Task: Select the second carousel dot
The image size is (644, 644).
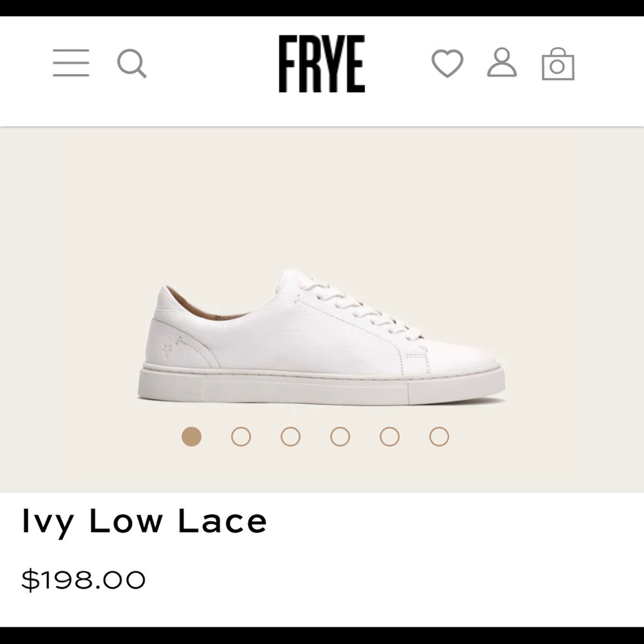Action: 241,437
